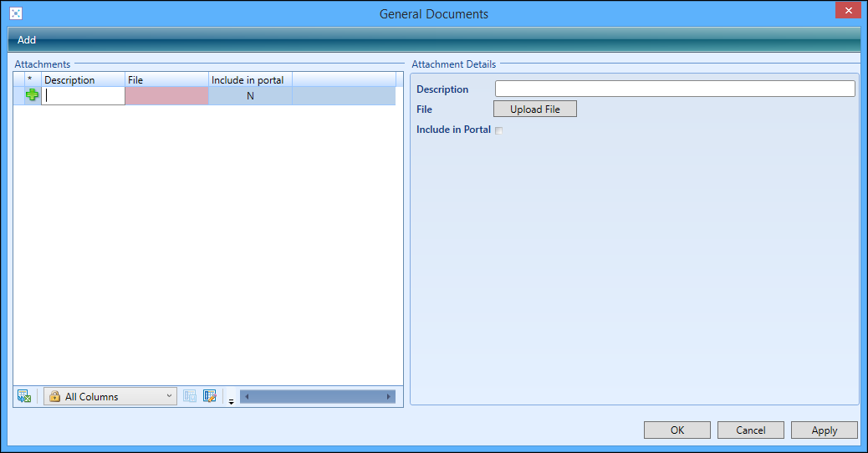Click the Include in portal column header
This screenshot has height=453, width=868.
click(250, 79)
